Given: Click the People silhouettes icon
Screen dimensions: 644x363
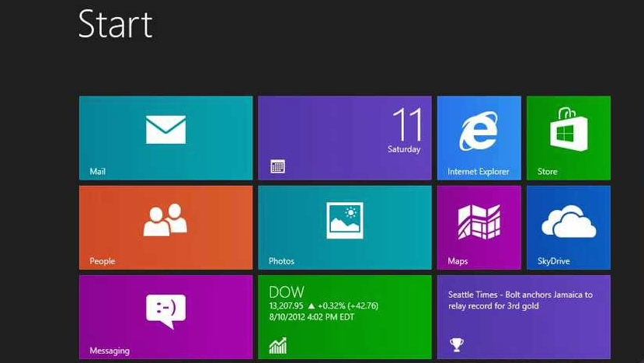Looking at the screenshot, I should pyautogui.click(x=165, y=220).
